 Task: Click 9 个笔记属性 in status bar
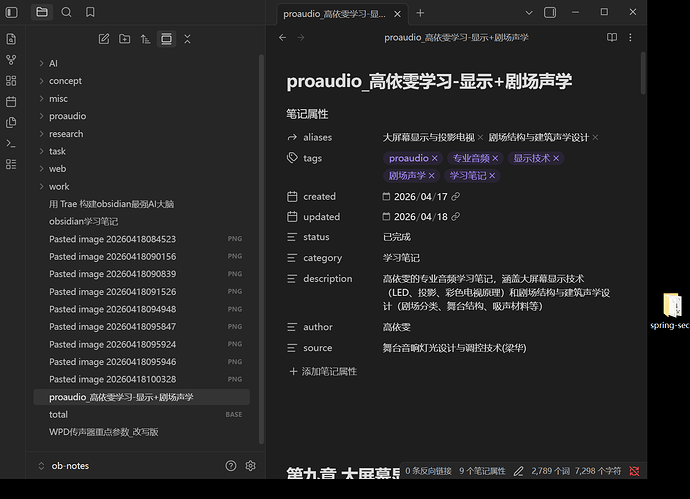[482, 471]
